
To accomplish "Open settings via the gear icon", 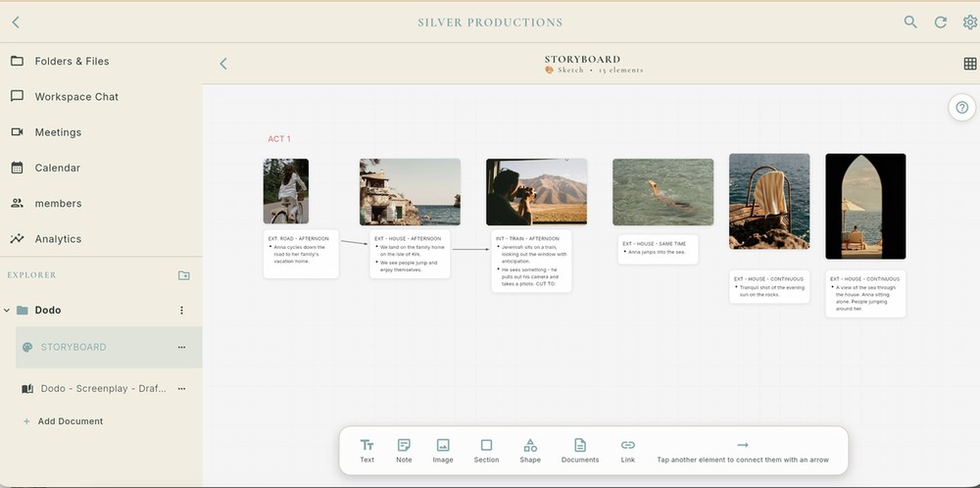I will tap(969, 23).
